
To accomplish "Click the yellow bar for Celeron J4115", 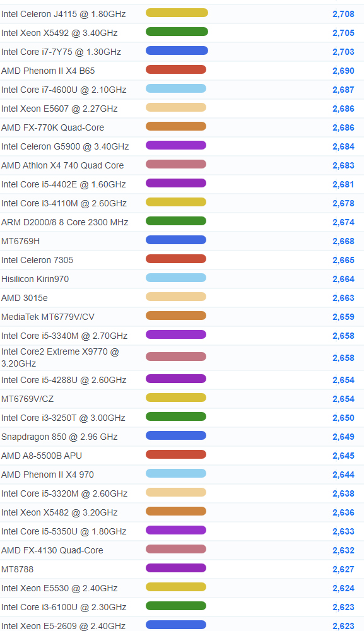I will (x=177, y=13).
